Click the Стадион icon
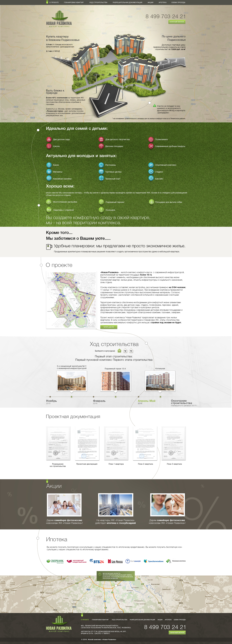The image size is (232, 644). point(151,171)
